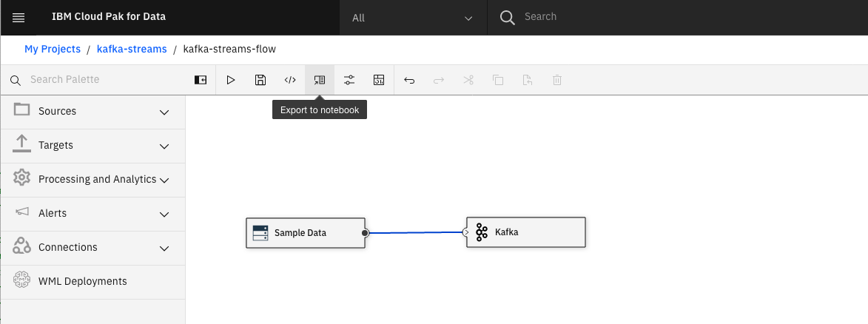Expand the Processing and Analytics chevron
The image size is (868, 324).
(x=164, y=180)
